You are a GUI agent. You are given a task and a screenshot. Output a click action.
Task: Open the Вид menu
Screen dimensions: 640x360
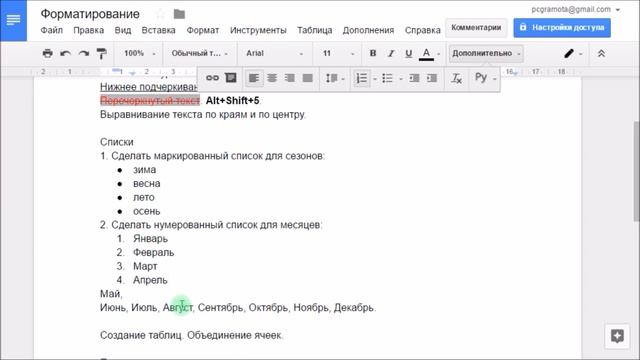[122, 30]
